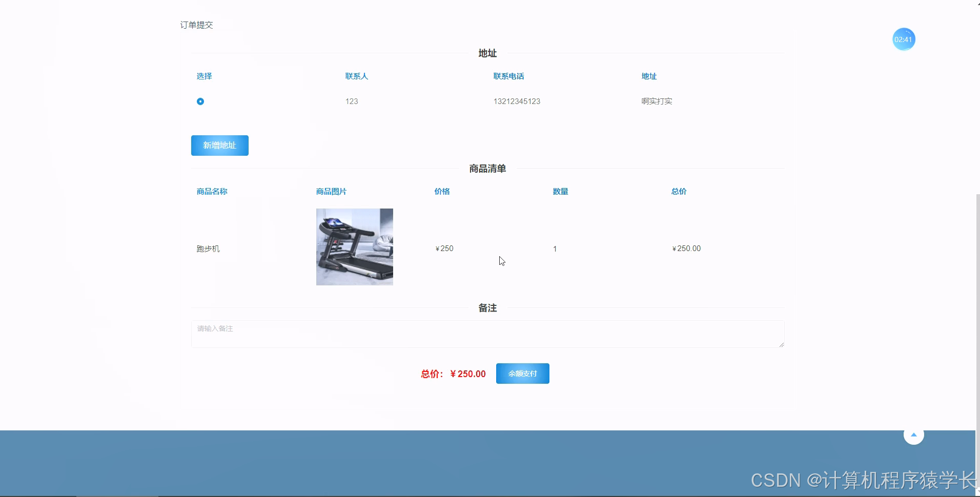Viewport: 980px width, 497px height.
Task: Select the 联系人 column header
Action: click(356, 76)
